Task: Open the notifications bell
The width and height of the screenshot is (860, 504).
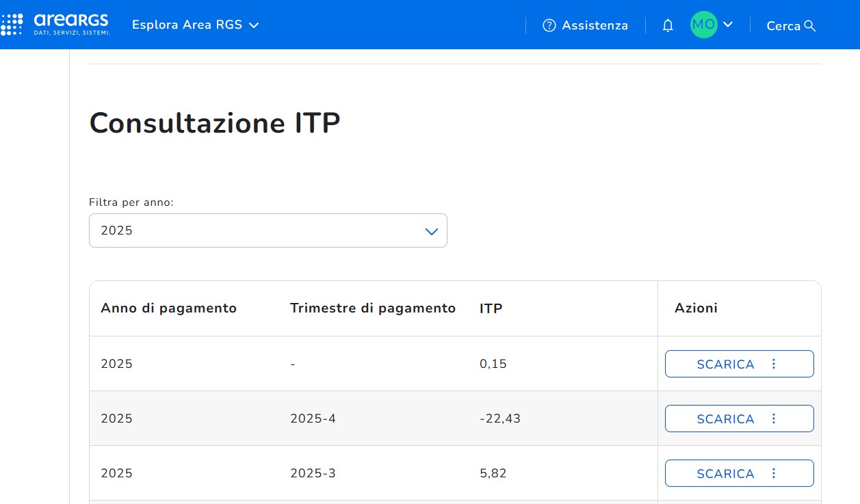Action: click(x=668, y=25)
